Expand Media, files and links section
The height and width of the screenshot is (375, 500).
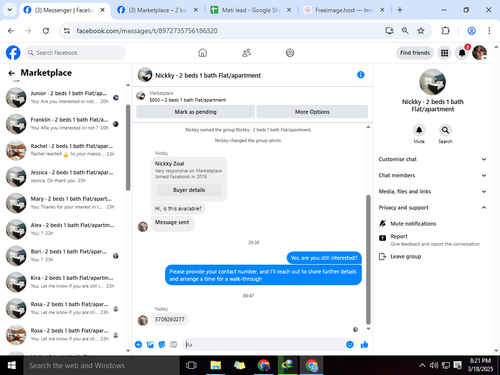[x=432, y=191]
